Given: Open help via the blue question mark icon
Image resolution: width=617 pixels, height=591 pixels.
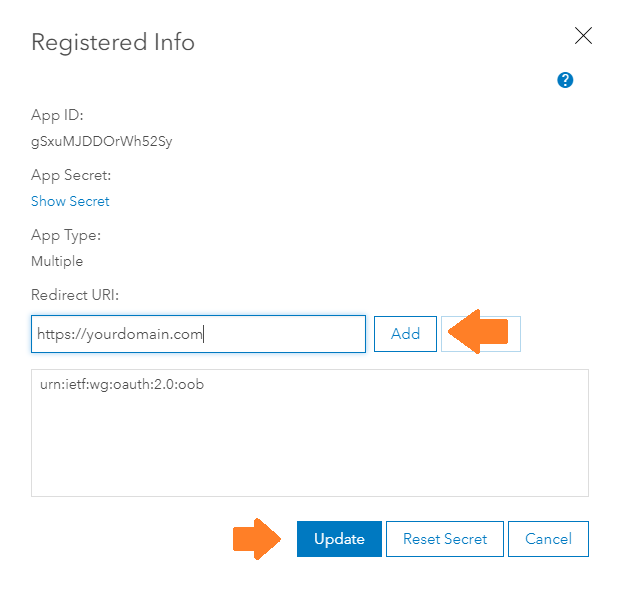Looking at the screenshot, I should pyautogui.click(x=565, y=80).
